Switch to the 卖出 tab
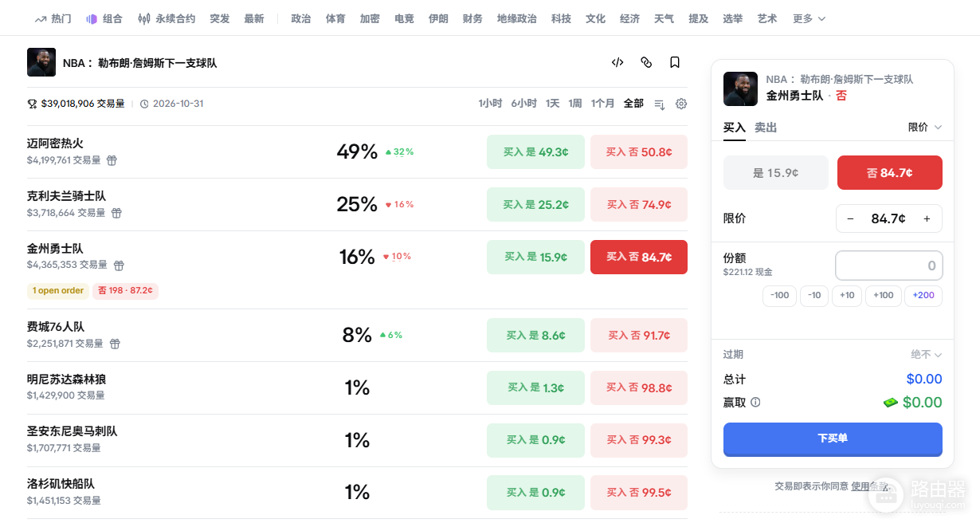The height and width of the screenshot is (527, 980). 766,128
